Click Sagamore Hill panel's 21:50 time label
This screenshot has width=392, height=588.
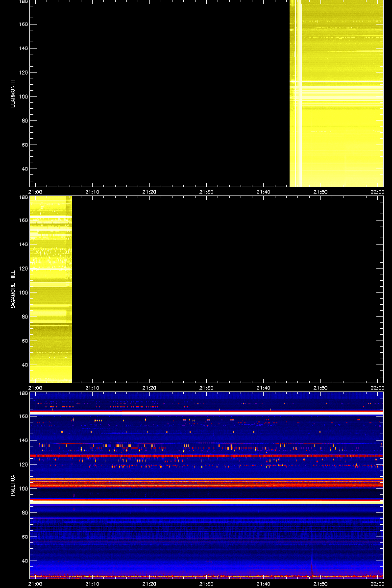point(320,388)
